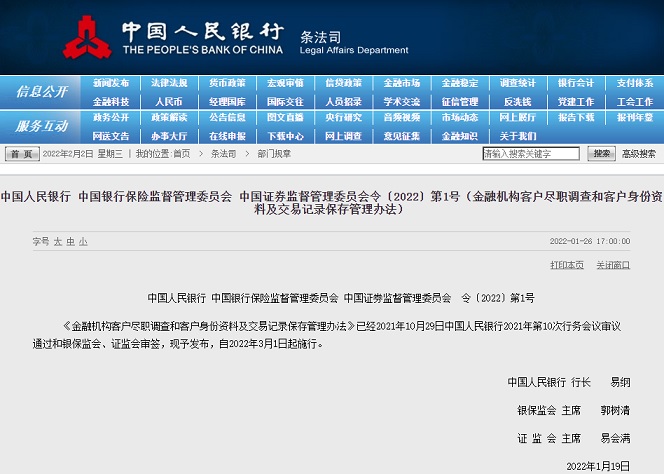This screenshot has height=474, width=664.
Task: Click the 搜索 search button
Action: (x=601, y=153)
